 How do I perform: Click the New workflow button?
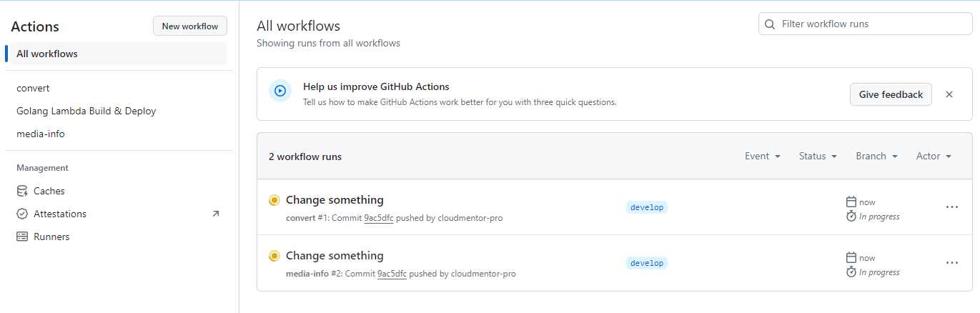[x=189, y=26]
